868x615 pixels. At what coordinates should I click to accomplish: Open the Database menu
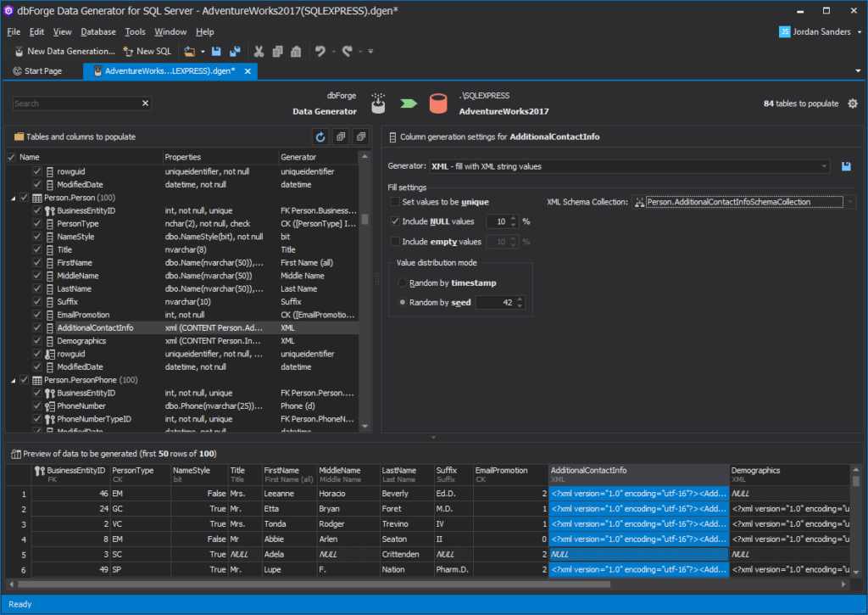(x=98, y=31)
